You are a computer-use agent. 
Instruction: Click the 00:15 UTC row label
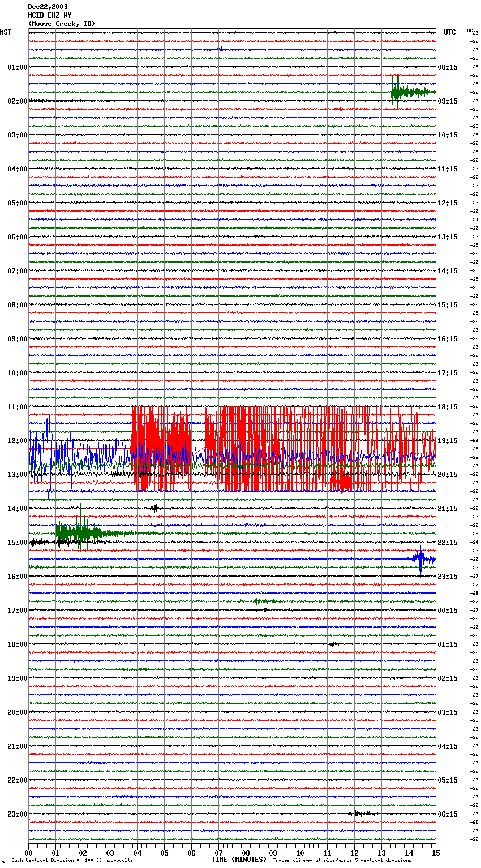pyautogui.click(x=448, y=611)
